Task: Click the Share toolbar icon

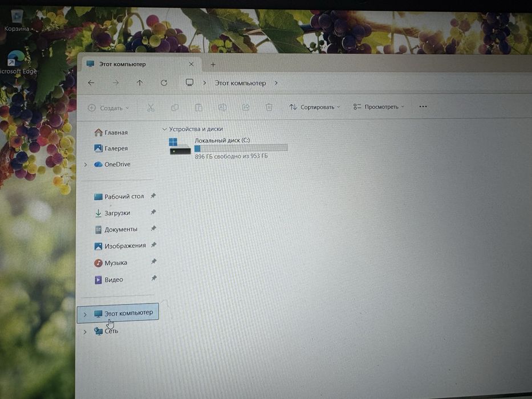Action: pyautogui.click(x=246, y=108)
